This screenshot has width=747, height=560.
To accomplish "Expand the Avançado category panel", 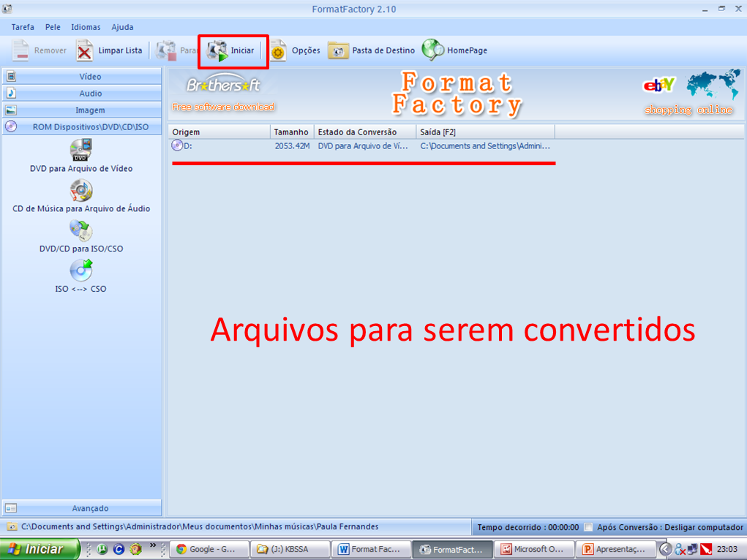I will [x=82, y=508].
